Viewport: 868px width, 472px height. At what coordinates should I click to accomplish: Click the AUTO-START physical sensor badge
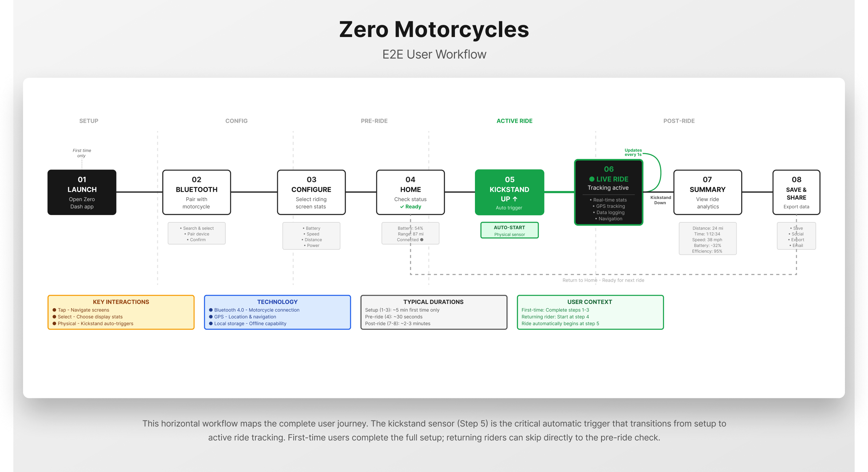(510, 230)
